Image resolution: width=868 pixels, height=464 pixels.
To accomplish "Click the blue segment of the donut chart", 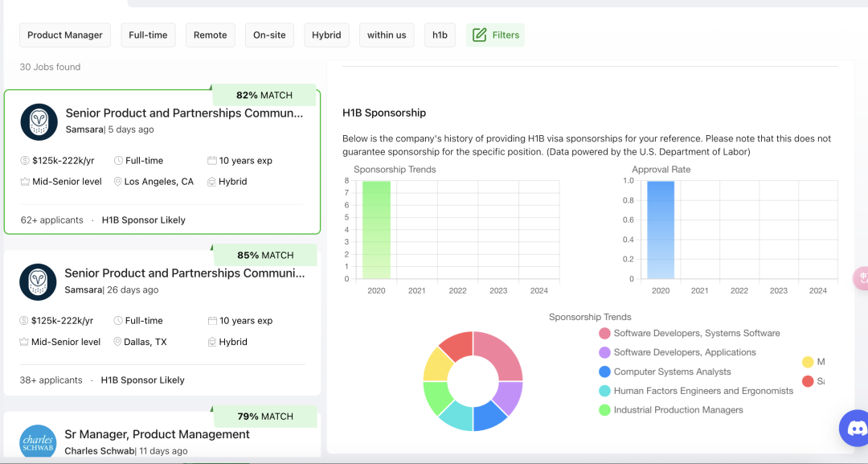I will click(489, 417).
